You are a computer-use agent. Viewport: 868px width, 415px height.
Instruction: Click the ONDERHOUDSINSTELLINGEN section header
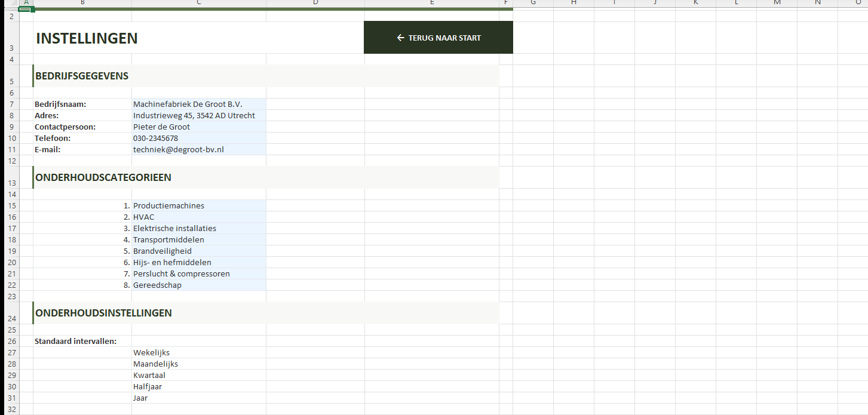point(104,312)
